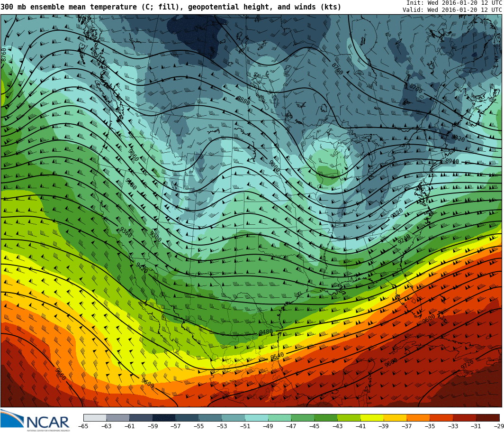
Task: Pick the maroon swatch between -31 and -29
Action: (x=487, y=418)
